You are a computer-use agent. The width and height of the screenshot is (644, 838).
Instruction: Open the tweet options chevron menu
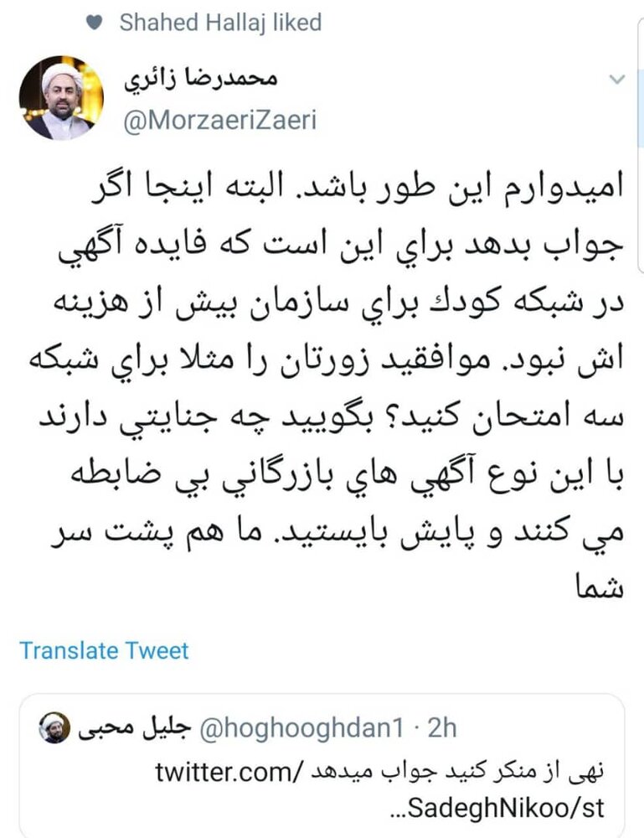tap(616, 80)
